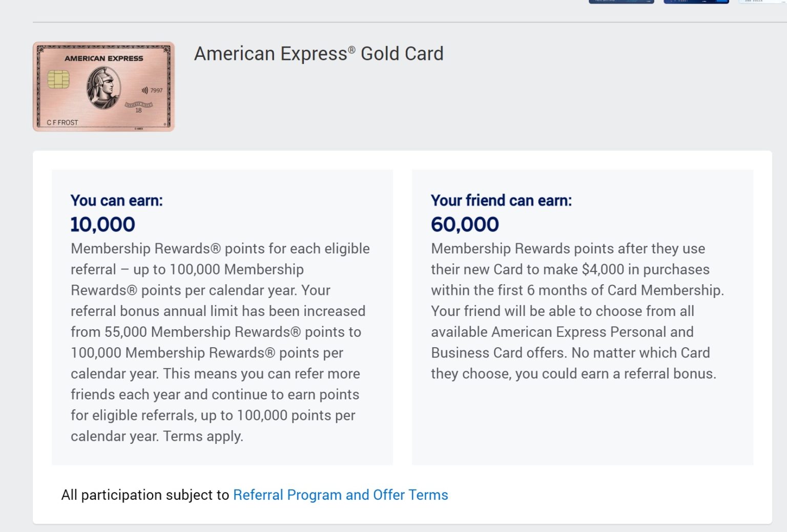The width and height of the screenshot is (787, 532).
Task: Click the 10,000 points value
Action: (102, 224)
